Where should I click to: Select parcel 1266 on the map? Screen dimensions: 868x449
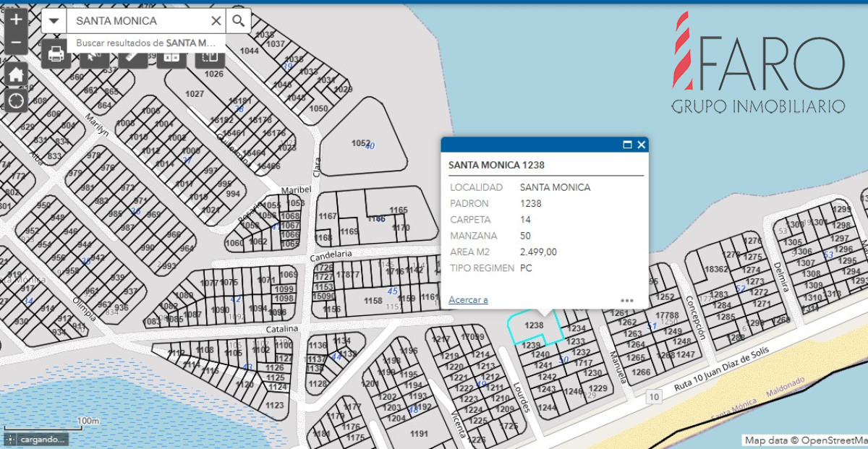click(640, 372)
